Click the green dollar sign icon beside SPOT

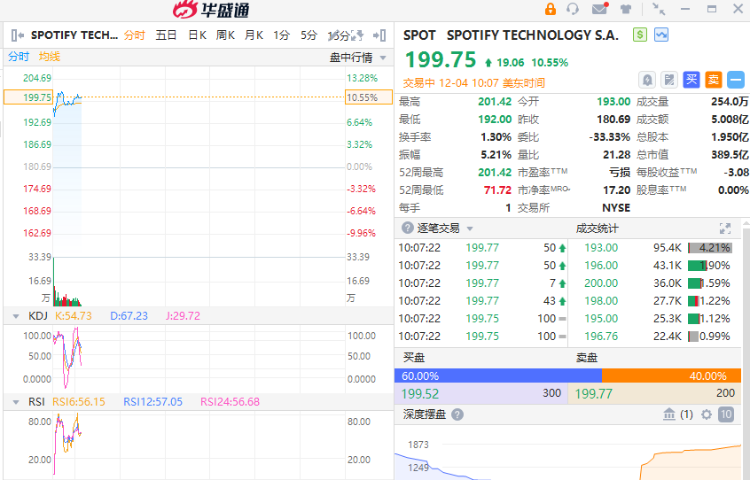coord(640,34)
